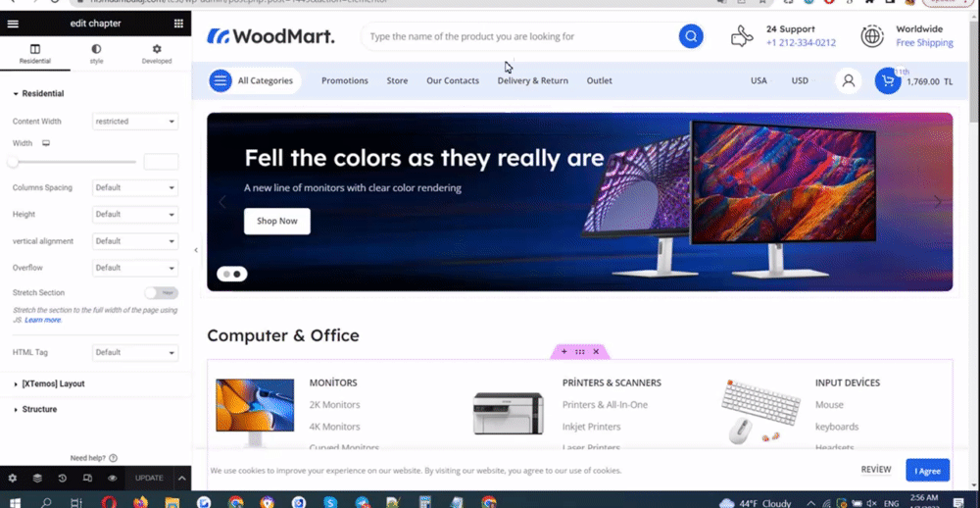Screen dimensions: 980x508
Task: Click the Need help question icon
Action: pyautogui.click(x=113, y=458)
